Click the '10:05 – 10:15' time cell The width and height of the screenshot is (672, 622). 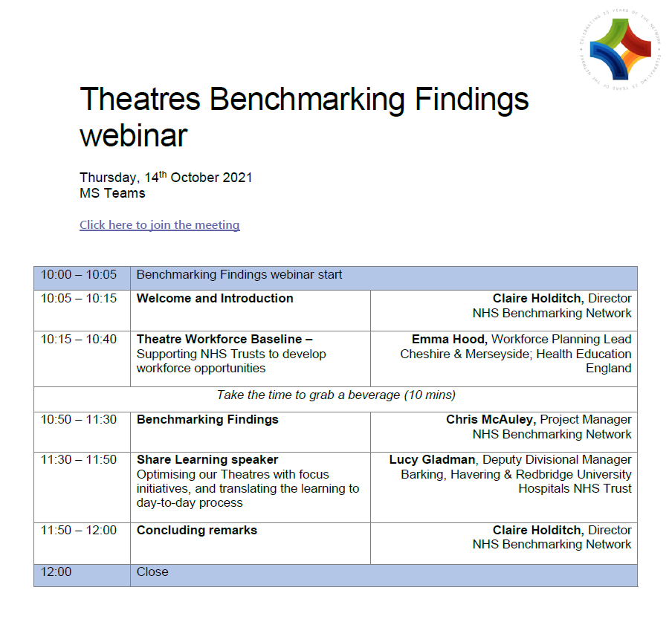pyautogui.click(x=82, y=311)
